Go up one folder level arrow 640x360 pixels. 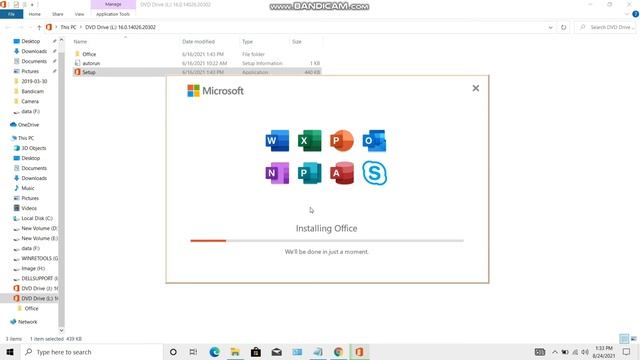pyautogui.click(x=39, y=27)
